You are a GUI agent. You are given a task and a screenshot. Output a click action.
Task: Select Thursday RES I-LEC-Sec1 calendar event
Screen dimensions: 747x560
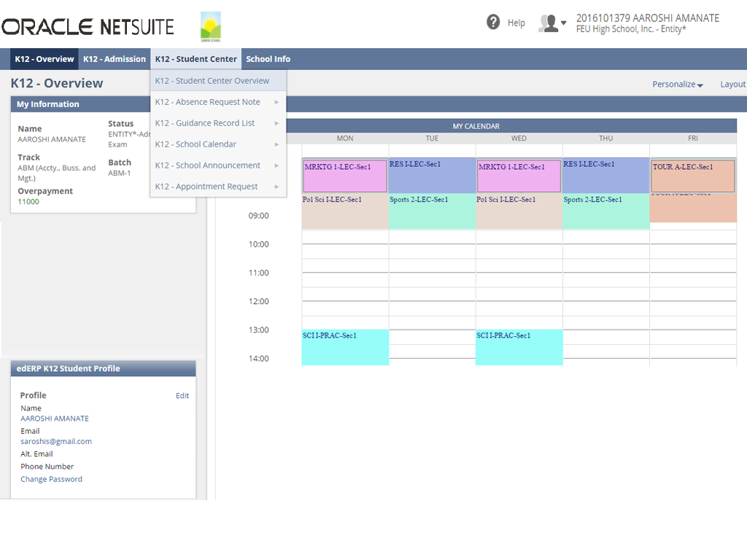tap(606, 175)
